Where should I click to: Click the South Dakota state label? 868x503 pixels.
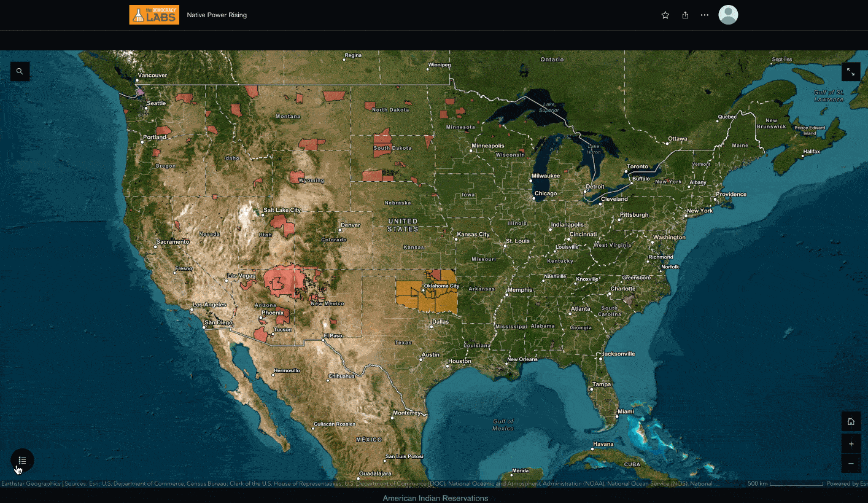pos(393,148)
